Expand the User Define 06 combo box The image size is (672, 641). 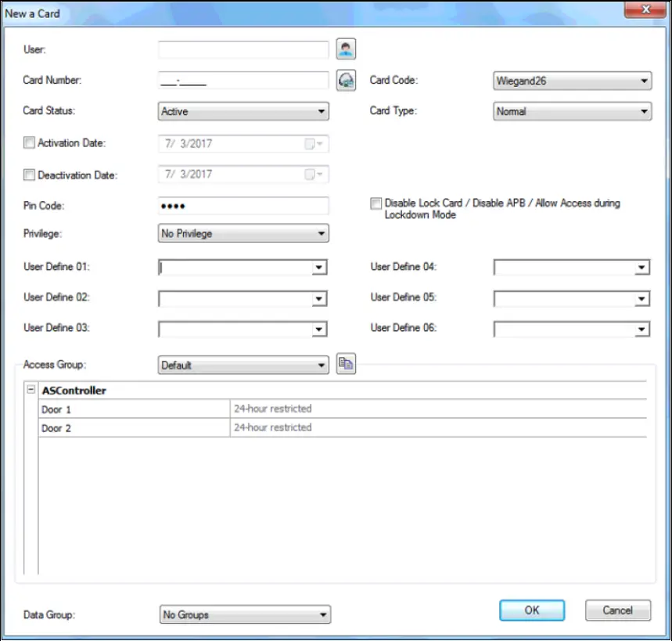pyautogui.click(x=641, y=330)
